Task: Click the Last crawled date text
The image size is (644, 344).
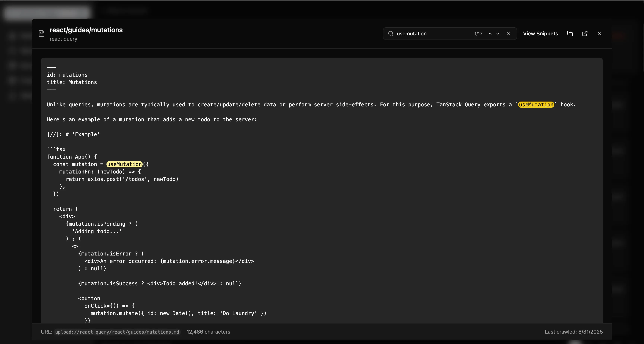Action: pyautogui.click(x=574, y=332)
